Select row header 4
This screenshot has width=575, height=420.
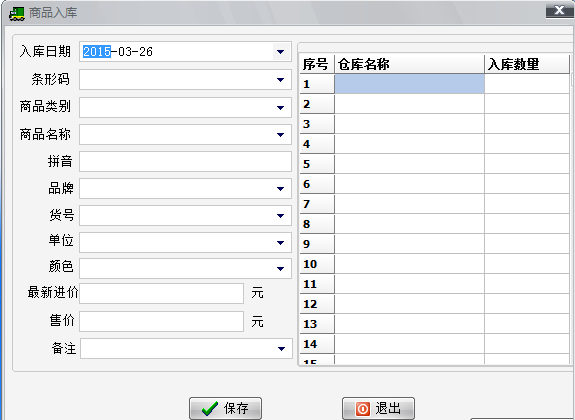click(317, 144)
